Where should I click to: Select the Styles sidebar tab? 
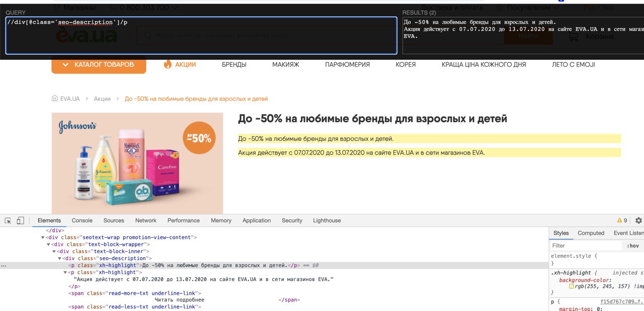tap(561, 233)
